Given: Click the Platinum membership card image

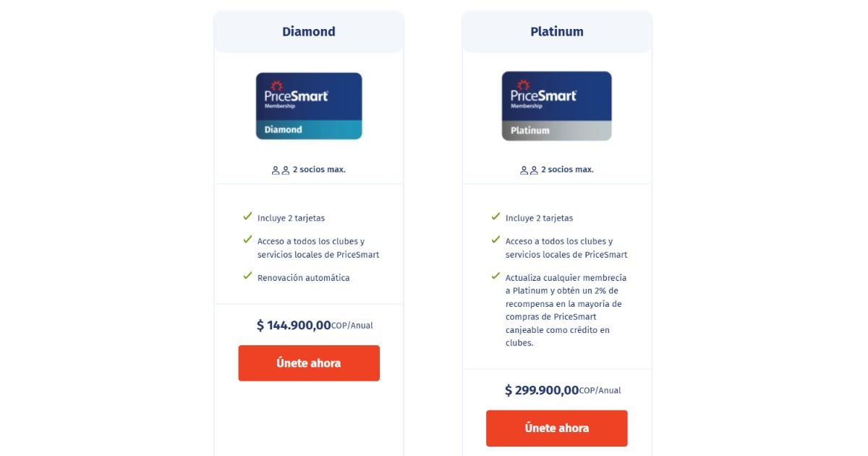Looking at the screenshot, I should point(556,106).
